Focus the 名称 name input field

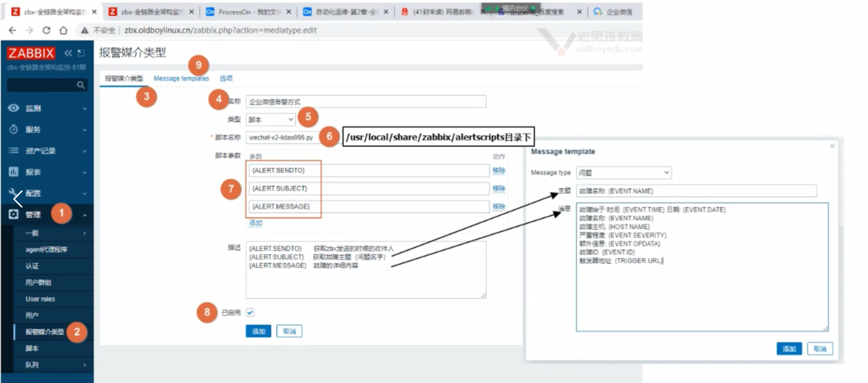366,101
